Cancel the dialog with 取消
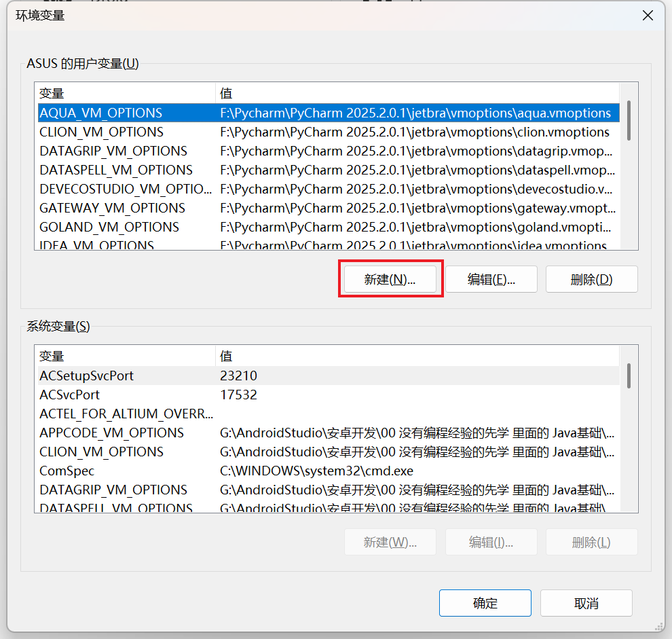The image size is (672, 639). pyautogui.click(x=586, y=603)
